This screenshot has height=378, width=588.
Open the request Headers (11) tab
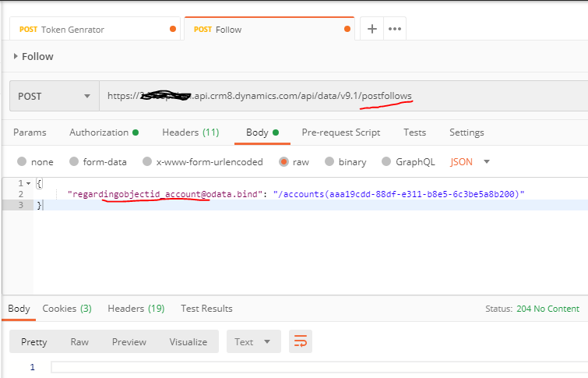191,132
